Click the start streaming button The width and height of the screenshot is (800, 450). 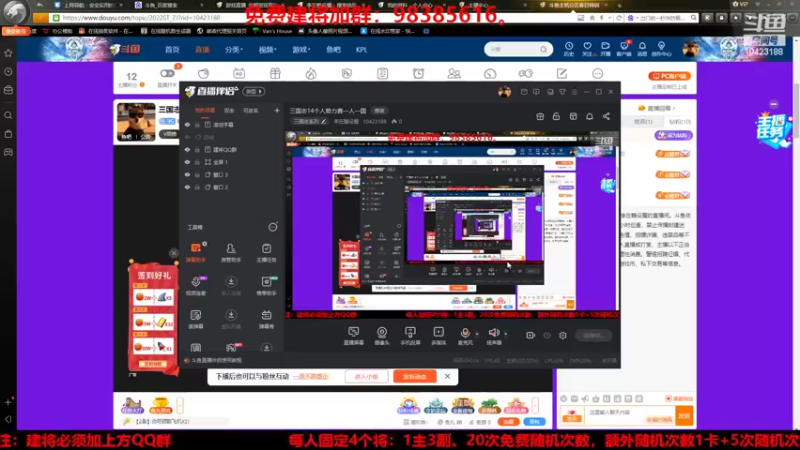(x=593, y=335)
